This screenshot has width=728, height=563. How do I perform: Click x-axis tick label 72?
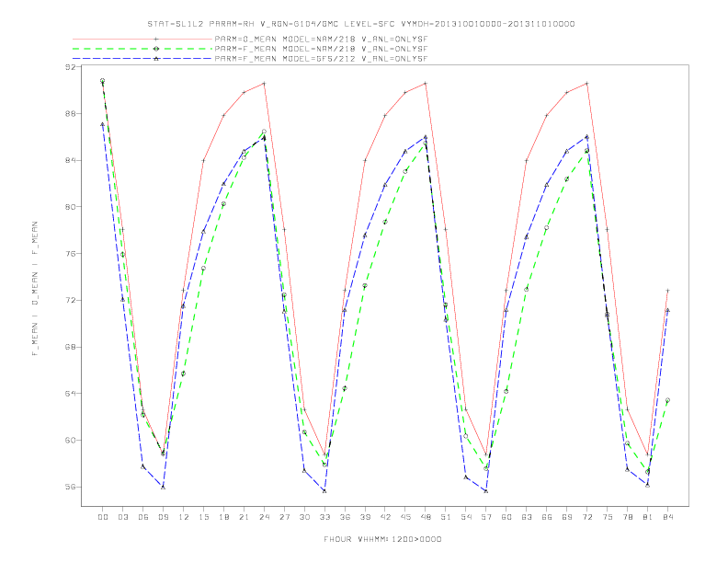(x=587, y=517)
